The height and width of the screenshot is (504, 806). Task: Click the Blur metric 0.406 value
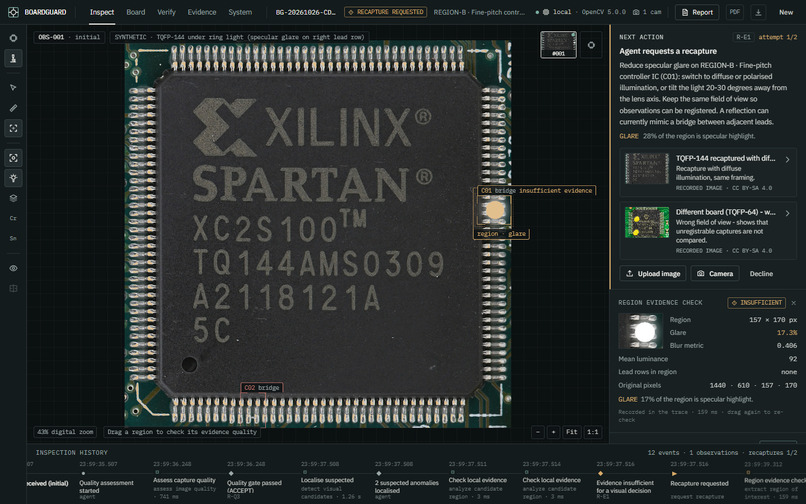pyautogui.click(x=787, y=346)
